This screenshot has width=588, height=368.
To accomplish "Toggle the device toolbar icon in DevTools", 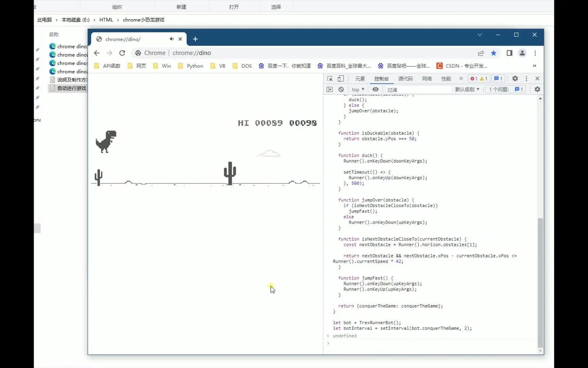I will (341, 79).
